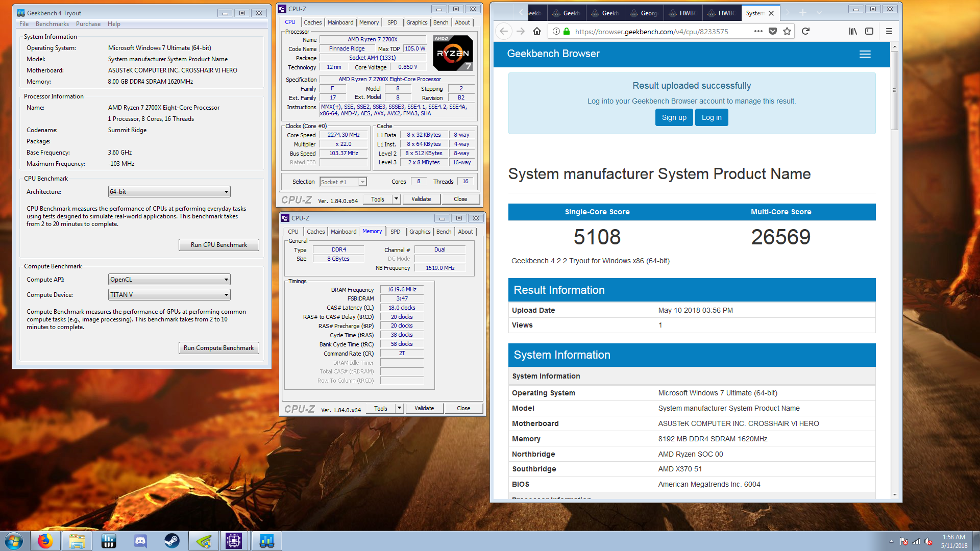
Task: Switch to SPD tab in bottom CPU-Z
Action: click(396, 232)
